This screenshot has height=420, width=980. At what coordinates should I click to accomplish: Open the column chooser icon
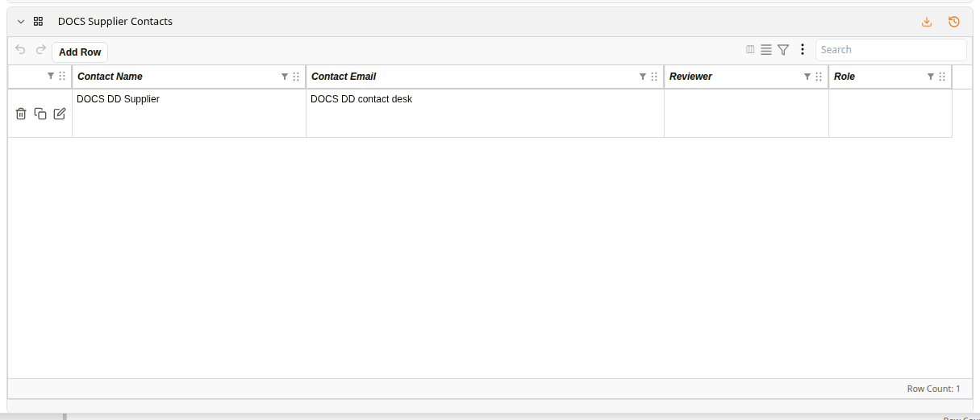tap(750, 49)
